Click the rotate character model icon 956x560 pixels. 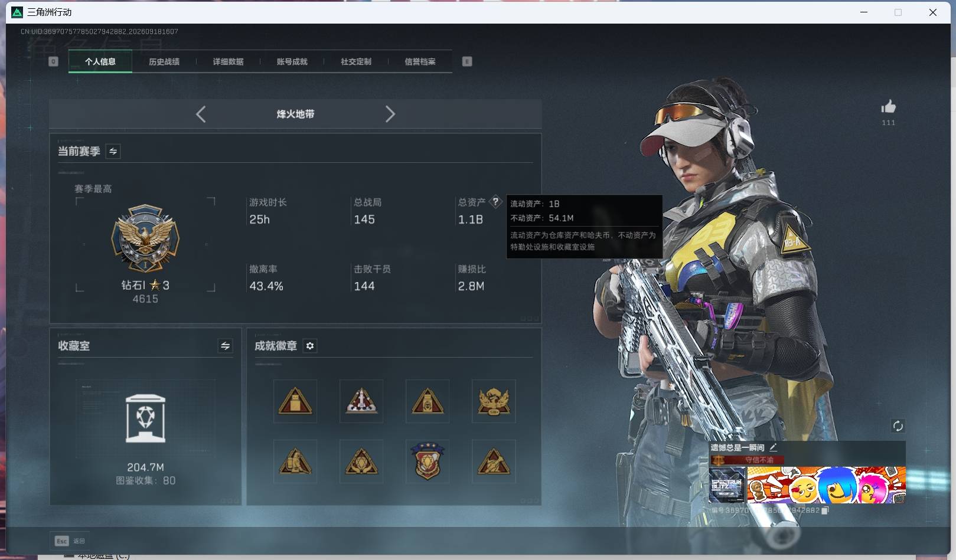(898, 426)
